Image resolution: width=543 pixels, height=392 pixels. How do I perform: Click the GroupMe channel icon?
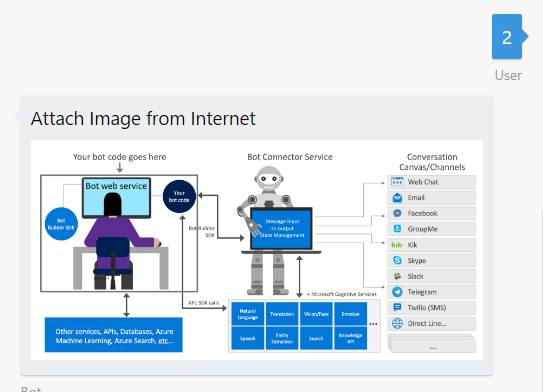(397, 229)
